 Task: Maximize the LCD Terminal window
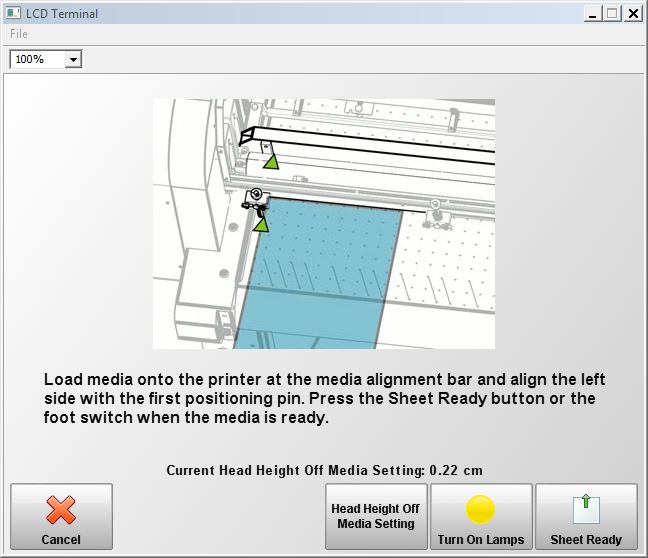pyautogui.click(x=612, y=14)
